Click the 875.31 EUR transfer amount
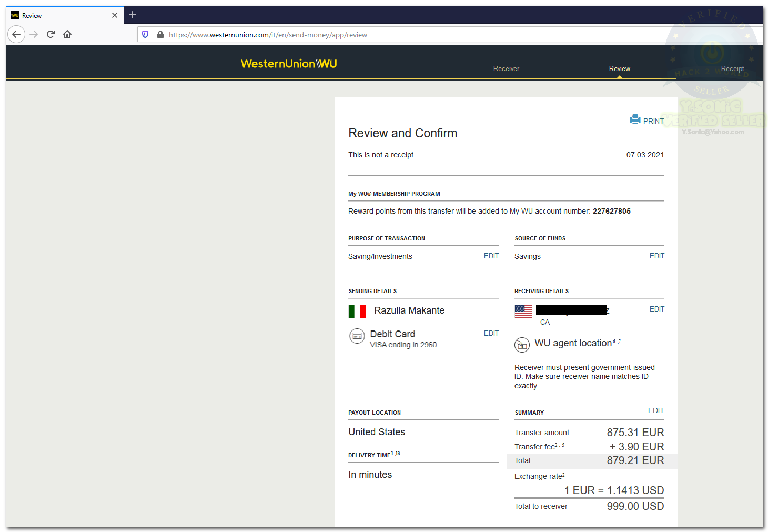Image resolution: width=768 pixels, height=532 pixels. click(x=635, y=433)
